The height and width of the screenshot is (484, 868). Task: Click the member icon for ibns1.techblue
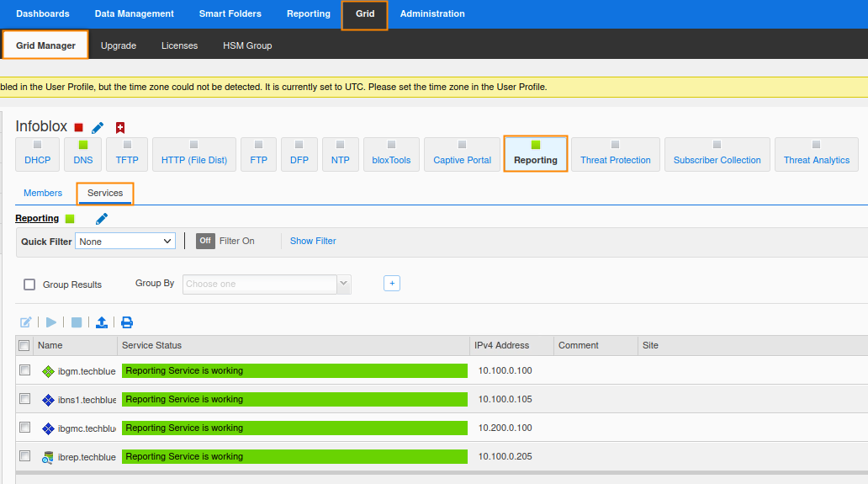coord(48,400)
